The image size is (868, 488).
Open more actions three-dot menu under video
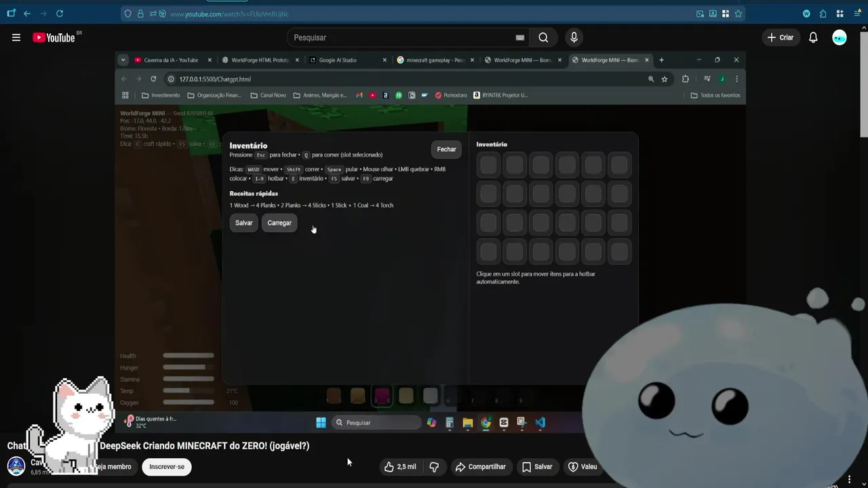click(849, 480)
